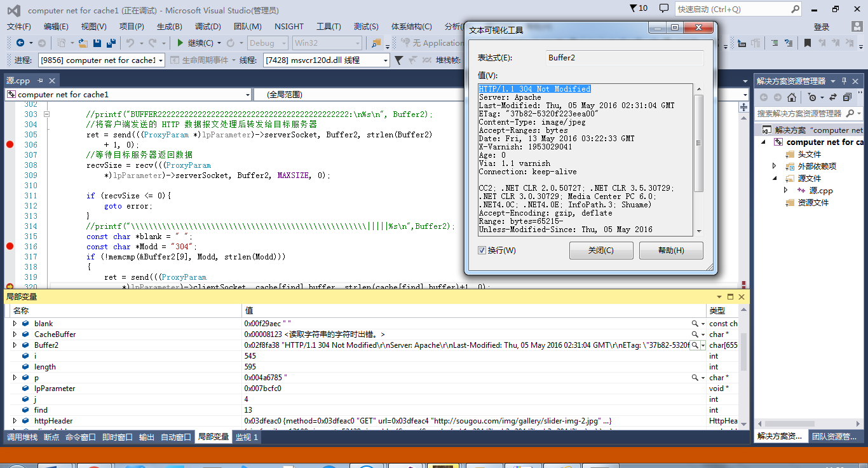Click the Navigate Backward arrow icon
Screen dimensions: 868x468
pyautogui.click(x=20, y=43)
